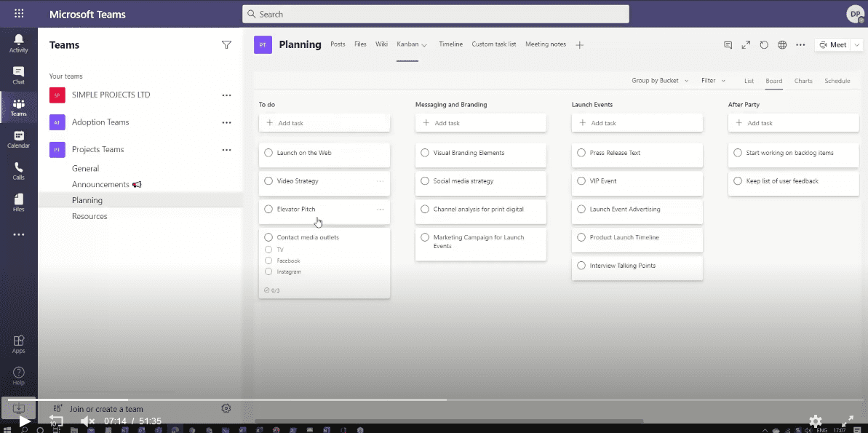Open the Group by Bucket dropdown
The height and width of the screenshot is (433, 868).
pyautogui.click(x=660, y=81)
